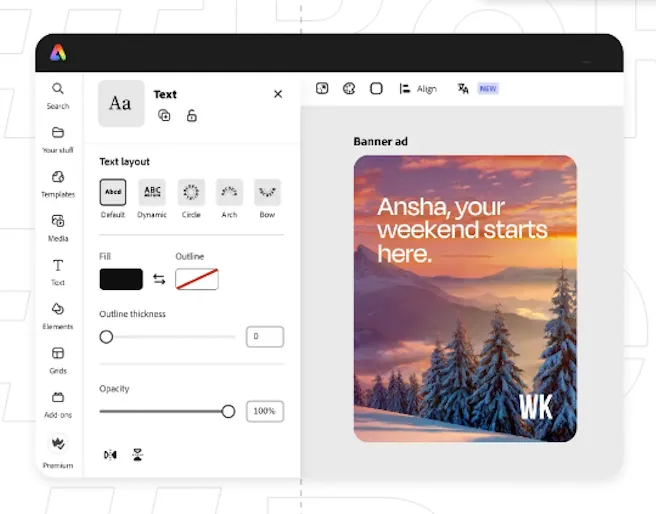Close the Text panel

(x=278, y=94)
